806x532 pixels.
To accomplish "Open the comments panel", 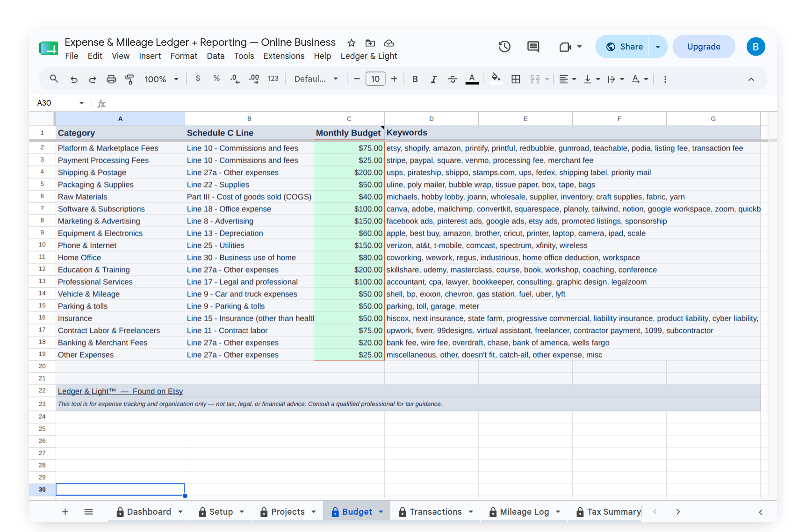I will pyautogui.click(x=533, y=46).
